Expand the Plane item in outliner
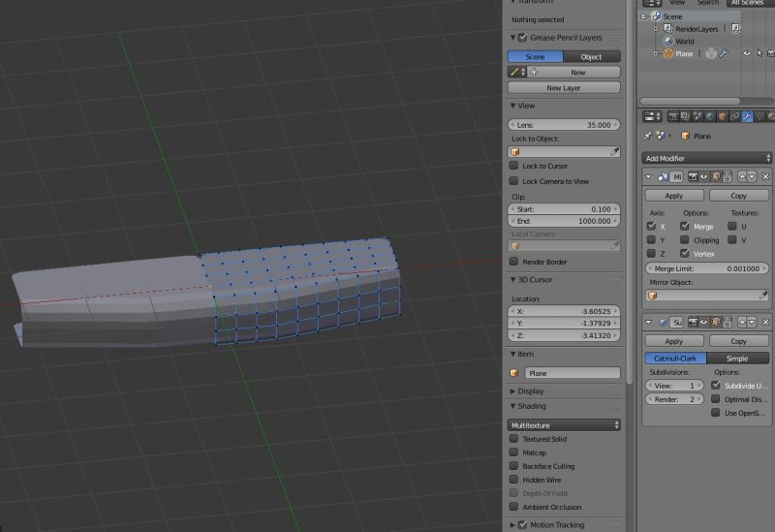This screenshot has width=775, height=532. click(x=656, y=53)
